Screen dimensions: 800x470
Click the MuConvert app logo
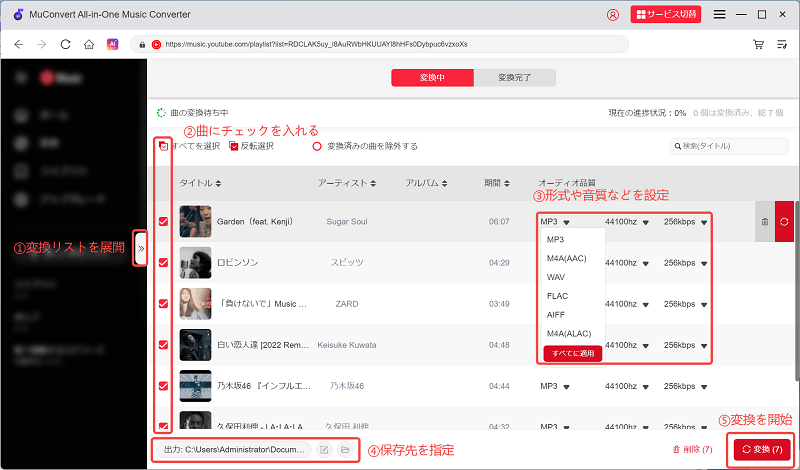coord(18,14)
